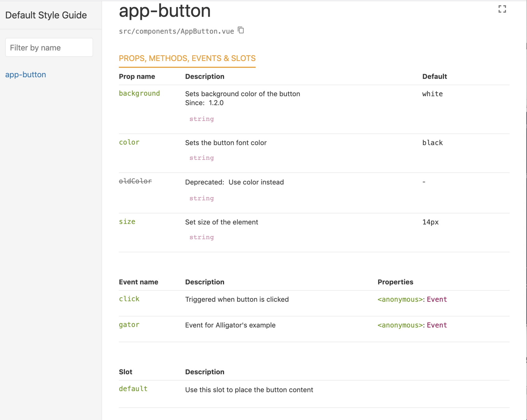Click the click event name
Screen dimensions: 527x420
pos(129,299)
